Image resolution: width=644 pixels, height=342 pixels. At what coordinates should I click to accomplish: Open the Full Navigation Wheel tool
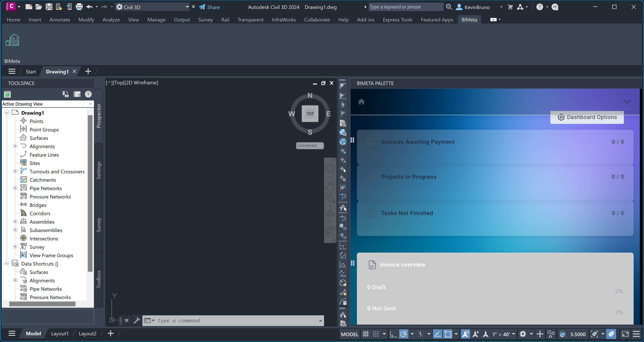330,168
